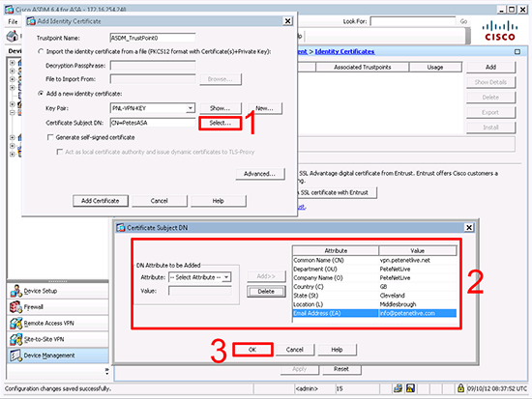Click Delete in Certificate Subject DN dialog
Screen dimensions: 532x399
point(266,292)
